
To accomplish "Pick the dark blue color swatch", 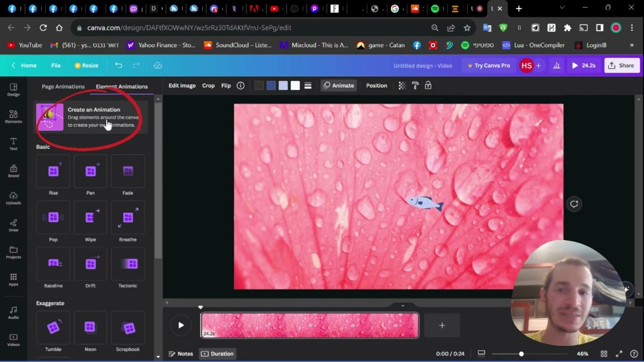I will 271,85.
